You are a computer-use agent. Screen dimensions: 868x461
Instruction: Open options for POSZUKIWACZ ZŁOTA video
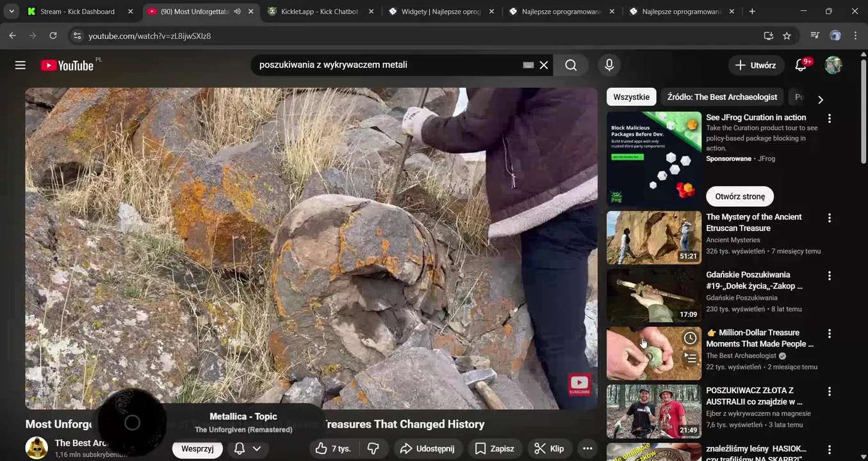pyautogui.click(x=830, y=391)
